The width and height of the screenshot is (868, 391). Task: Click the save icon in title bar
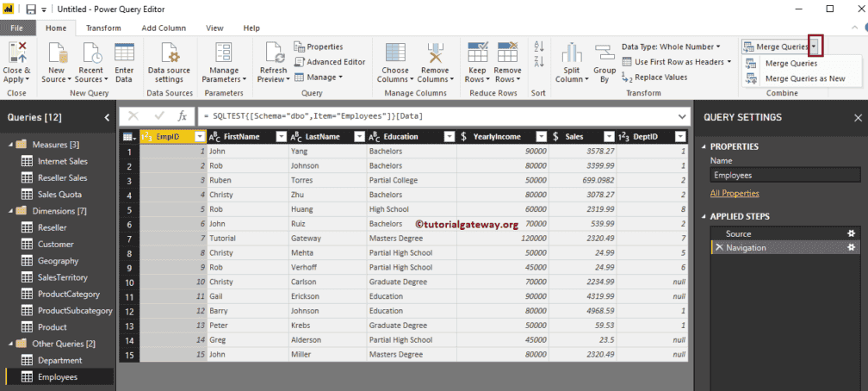click(31, 9)
